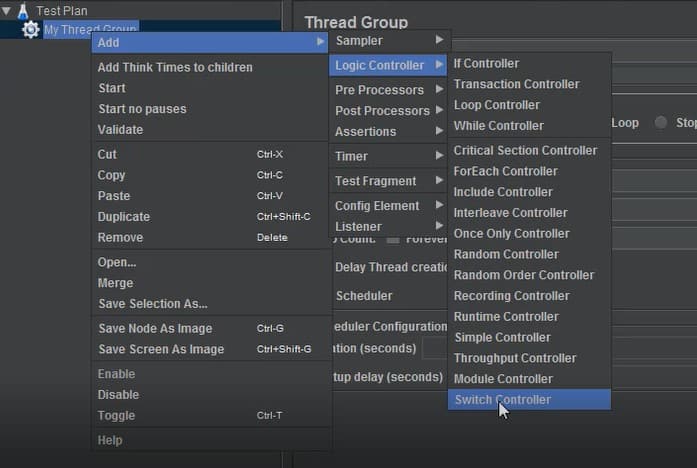Add a ForEach Controller
The height and width of the screenshot is (468, 697).
(x=529, y=171)
